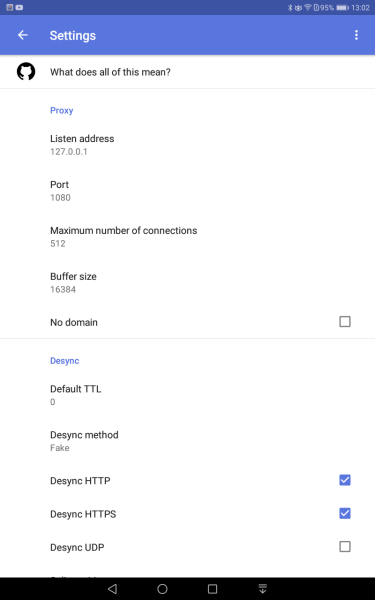Edit the Listen address 127.0.0.1
Viewport: 375px width, 600px height.
(x=188, y=145)
